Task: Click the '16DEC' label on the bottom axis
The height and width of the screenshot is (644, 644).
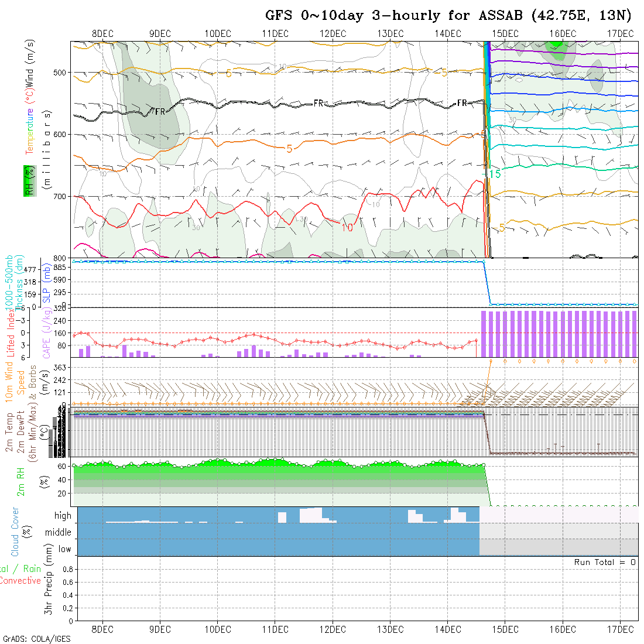Action: pos(563,629)
